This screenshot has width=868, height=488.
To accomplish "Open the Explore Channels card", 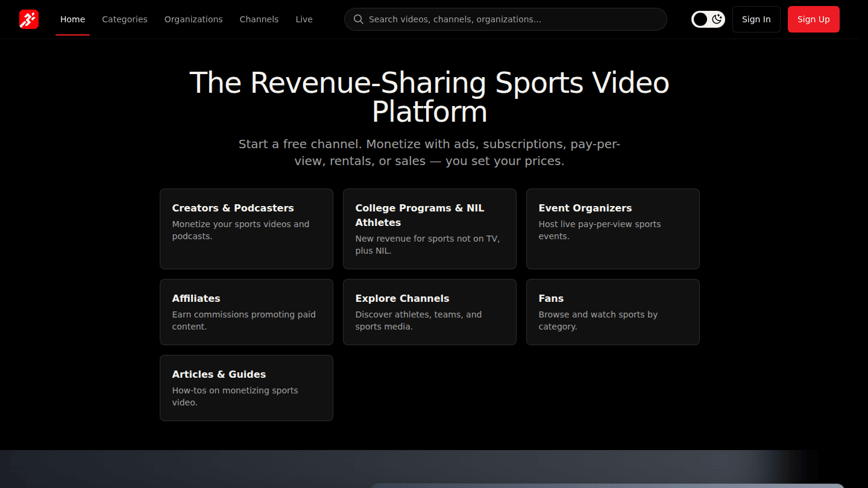I will pyautogui.click(x=430, y=312).
